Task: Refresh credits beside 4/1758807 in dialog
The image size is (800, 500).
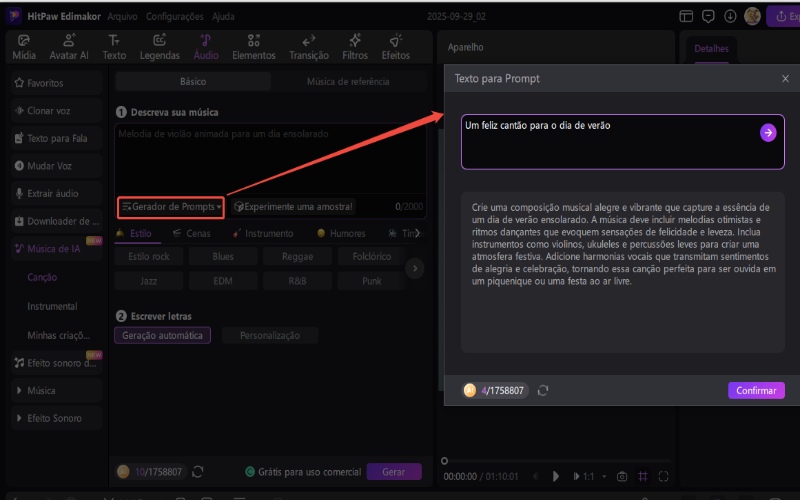Action: coord(543,390)
